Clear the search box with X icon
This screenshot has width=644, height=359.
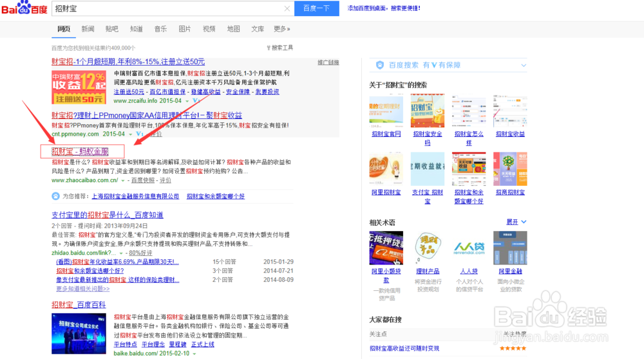click(287, 8)
